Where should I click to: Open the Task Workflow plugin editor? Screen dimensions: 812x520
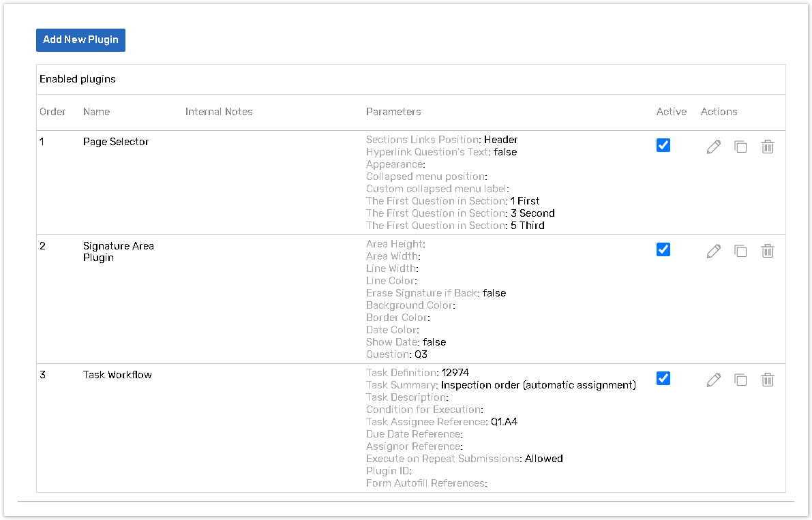pyautogui.click(x=713, y=380)
